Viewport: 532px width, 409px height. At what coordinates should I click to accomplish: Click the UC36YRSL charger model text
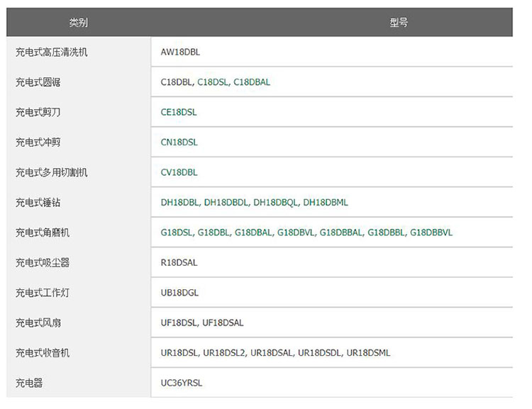(181, 383)
